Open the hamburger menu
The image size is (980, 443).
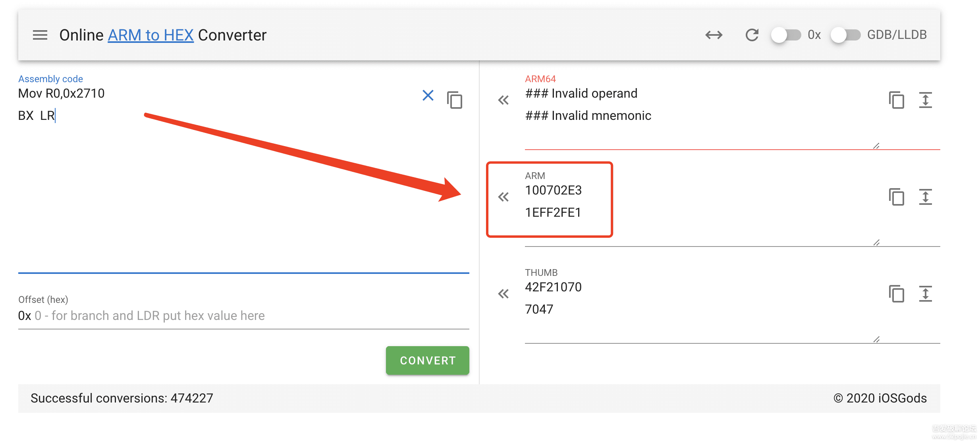click(40, 35)
